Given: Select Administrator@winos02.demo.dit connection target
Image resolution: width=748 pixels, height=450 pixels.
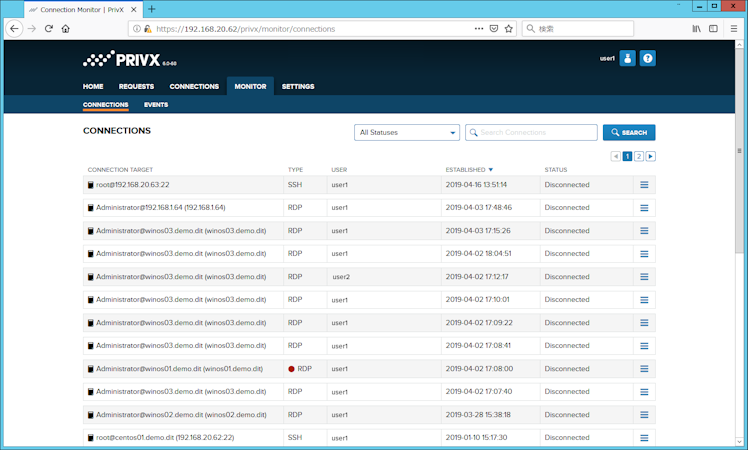Looking at the screenshot, I should tap(181, 415).
